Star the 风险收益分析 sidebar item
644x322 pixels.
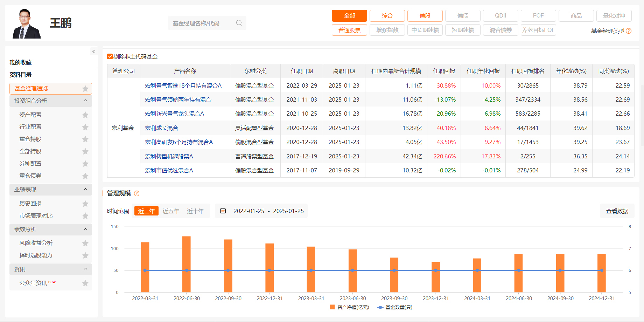pyautogui.click(x=85, y=243)
